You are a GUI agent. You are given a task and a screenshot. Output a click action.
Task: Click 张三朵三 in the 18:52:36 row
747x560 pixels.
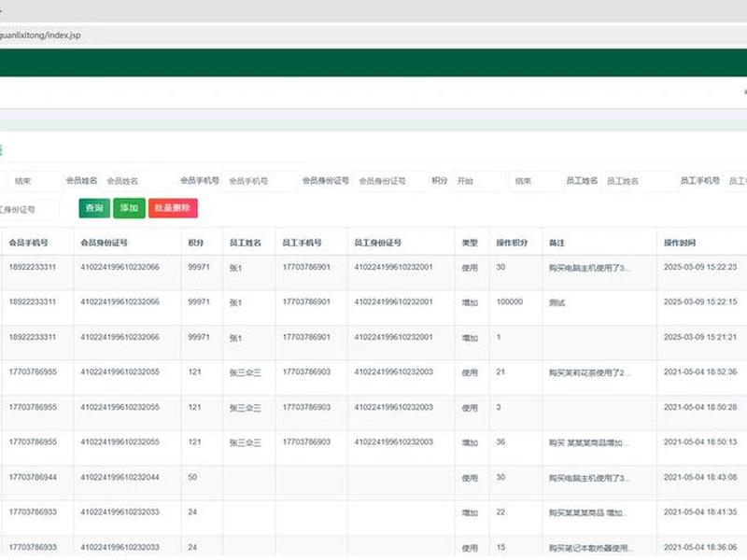point(246,372)
